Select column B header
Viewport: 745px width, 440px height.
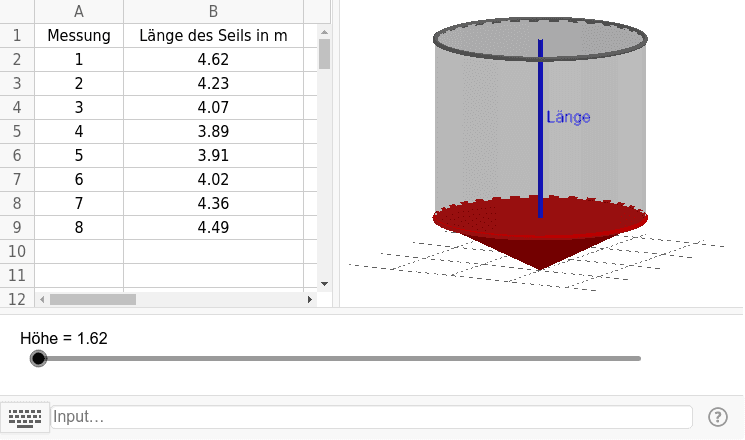tap(213, 11)
